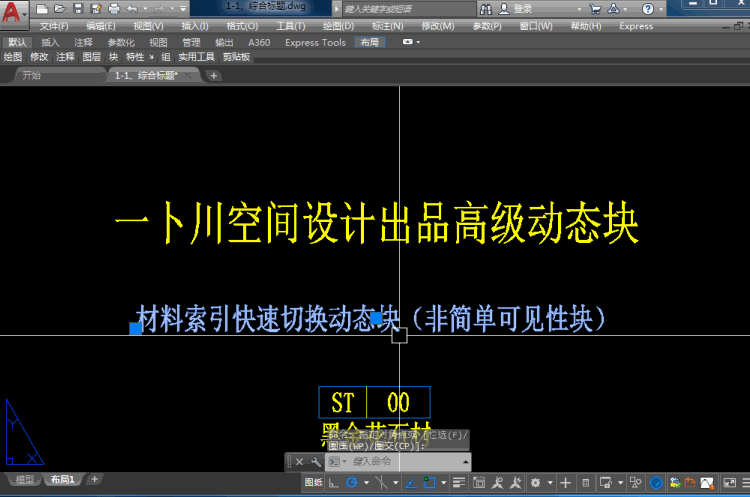
Task: Open isometric drafting plane dropdown arrow
Action: tap(396, 483)
